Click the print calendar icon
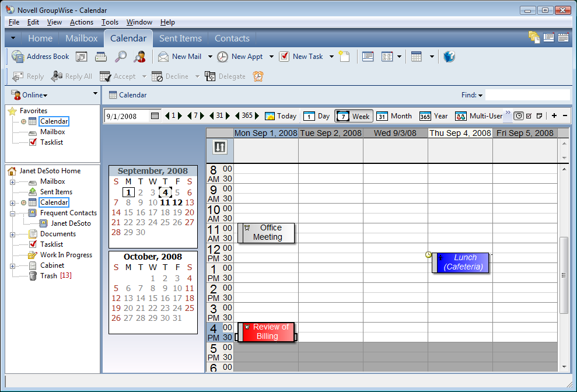Screen dimensions: 577x392 101,57
